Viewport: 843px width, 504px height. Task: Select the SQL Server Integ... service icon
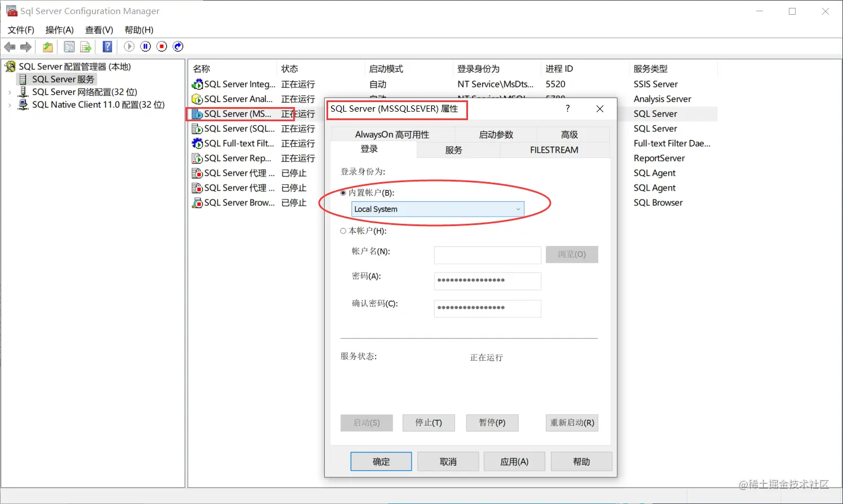point(197,85)
